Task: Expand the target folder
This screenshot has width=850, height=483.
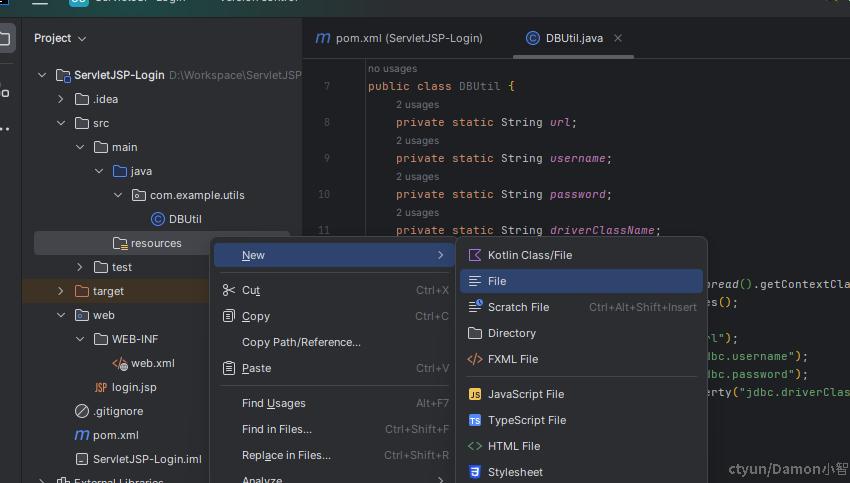Action: point(61,291)
